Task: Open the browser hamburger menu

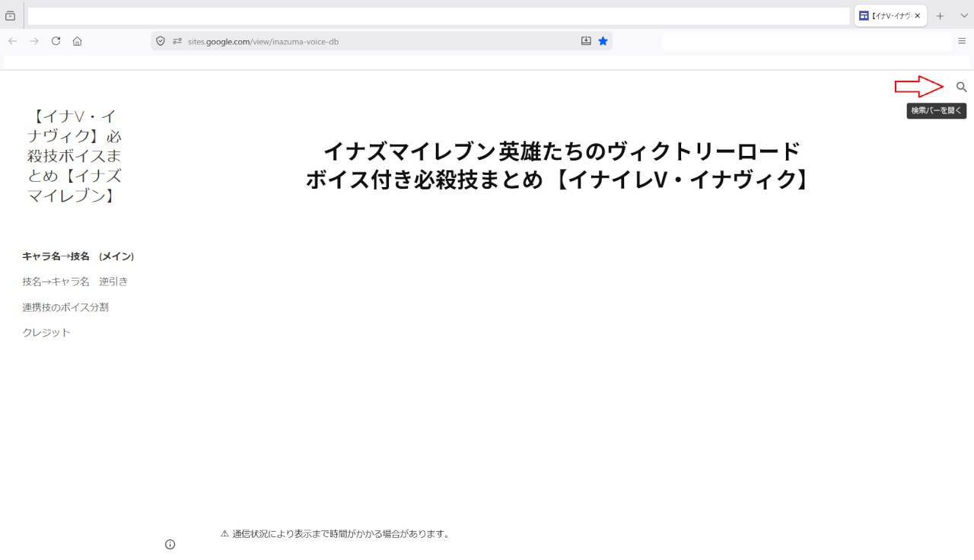Action: point(962,41)
